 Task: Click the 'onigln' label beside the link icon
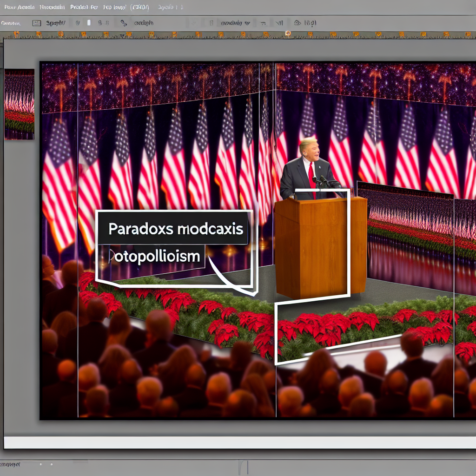(144, 23)
